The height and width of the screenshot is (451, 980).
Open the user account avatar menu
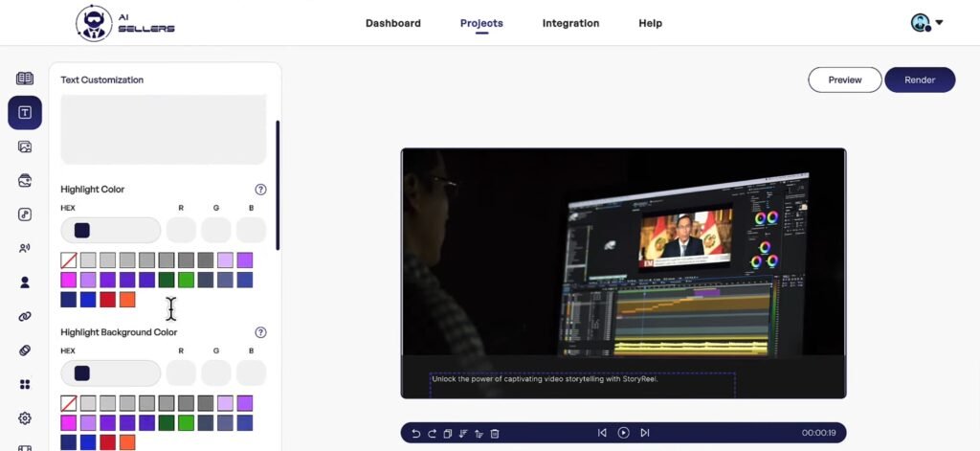tap(926, 23)
